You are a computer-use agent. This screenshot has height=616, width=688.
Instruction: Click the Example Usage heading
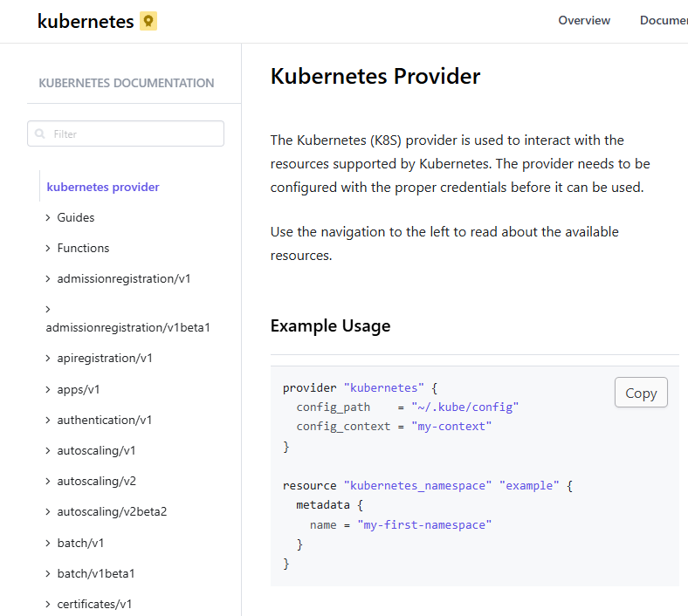pos(330,326)
